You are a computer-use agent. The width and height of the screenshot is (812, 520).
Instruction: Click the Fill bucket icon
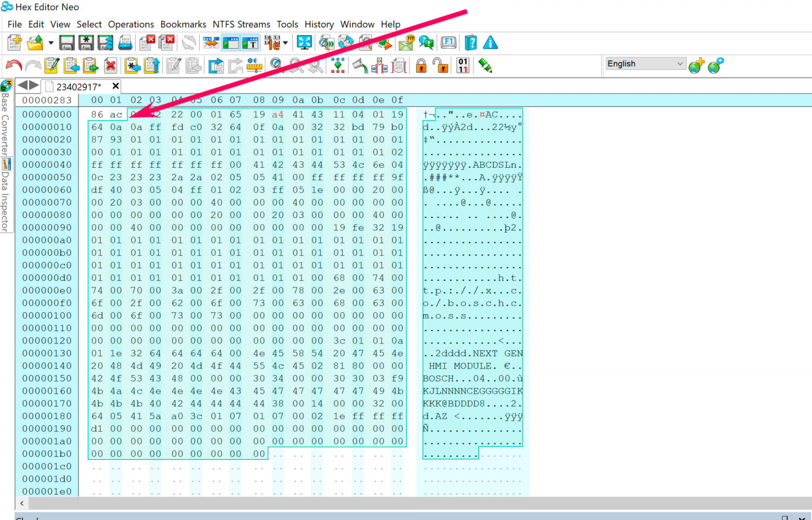360,66
